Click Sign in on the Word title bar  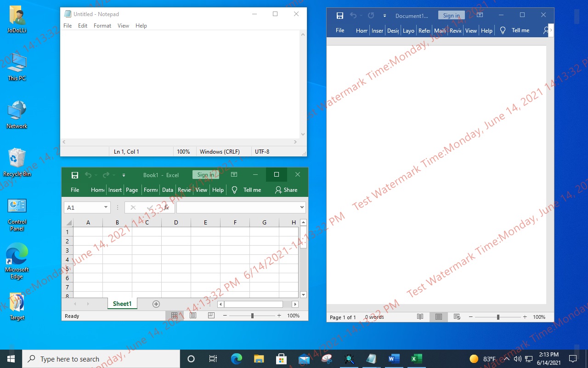coord(451,15)
